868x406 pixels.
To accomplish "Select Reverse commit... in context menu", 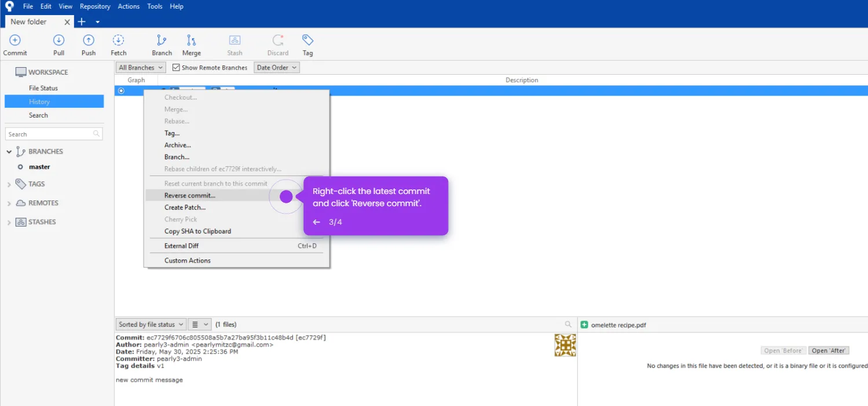I will coord(236,196).
